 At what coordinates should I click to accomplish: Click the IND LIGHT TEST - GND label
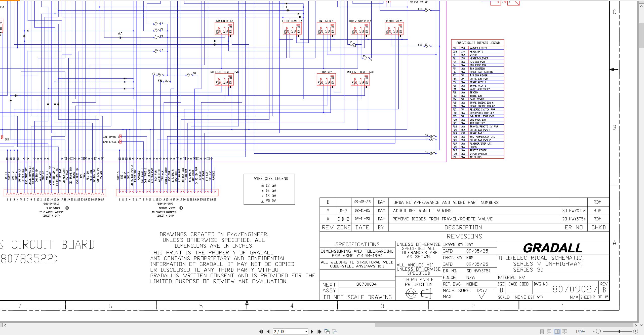coord(360,72)
